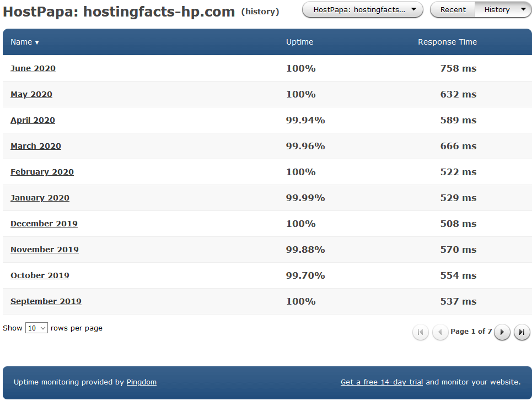
Task: Select the 537 ms response time
Action: click(x=458, y=301)
